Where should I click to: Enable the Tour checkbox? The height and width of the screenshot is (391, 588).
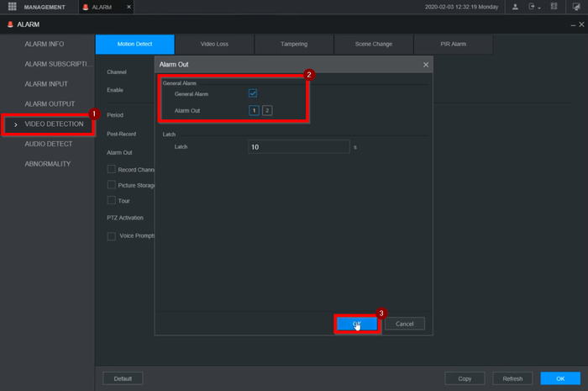[112, 200]
